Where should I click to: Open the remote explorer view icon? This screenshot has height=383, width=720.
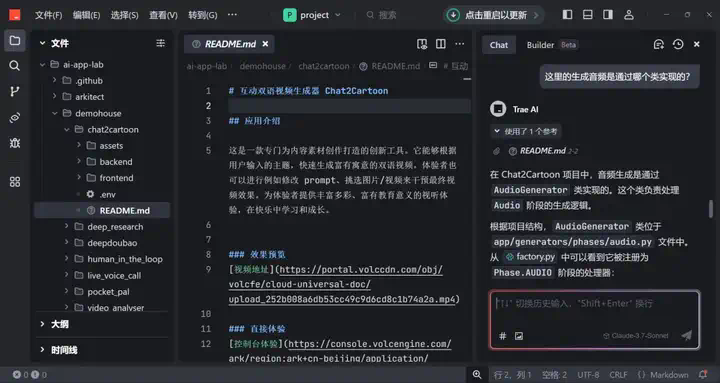click(x=15, y=118)
